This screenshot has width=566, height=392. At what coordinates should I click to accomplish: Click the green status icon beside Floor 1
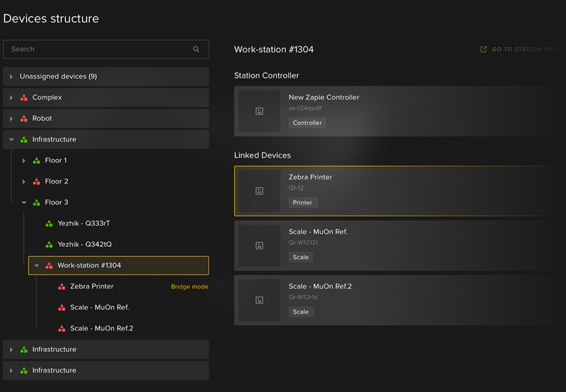(x=36, y=160)
